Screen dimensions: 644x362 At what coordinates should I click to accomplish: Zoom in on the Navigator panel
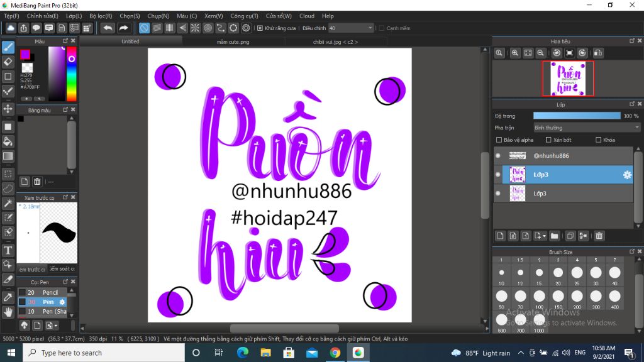coord(514,53)
